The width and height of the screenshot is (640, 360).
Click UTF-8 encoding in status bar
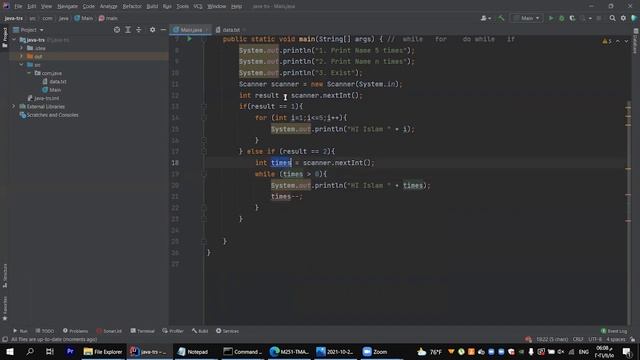(595, 340)
